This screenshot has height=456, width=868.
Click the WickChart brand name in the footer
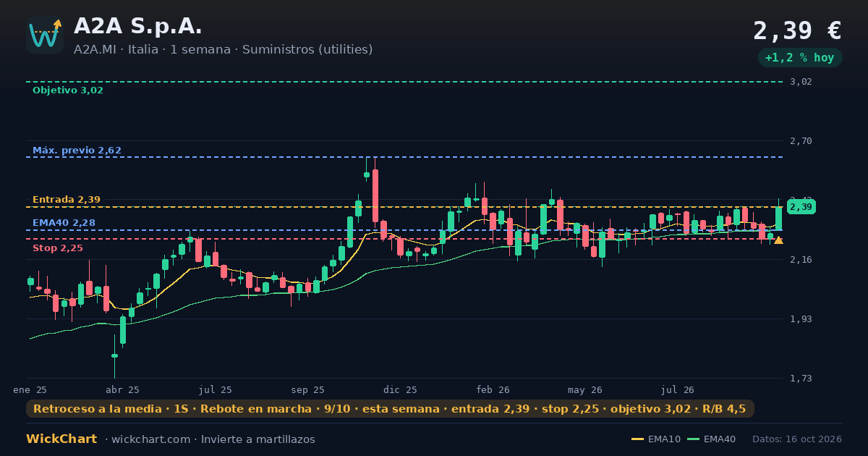(61, 439)
